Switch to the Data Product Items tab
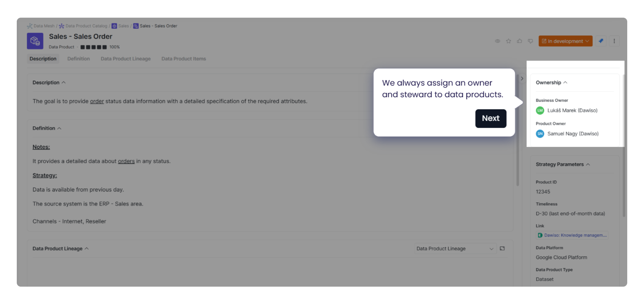 click(x=183, y=59)
